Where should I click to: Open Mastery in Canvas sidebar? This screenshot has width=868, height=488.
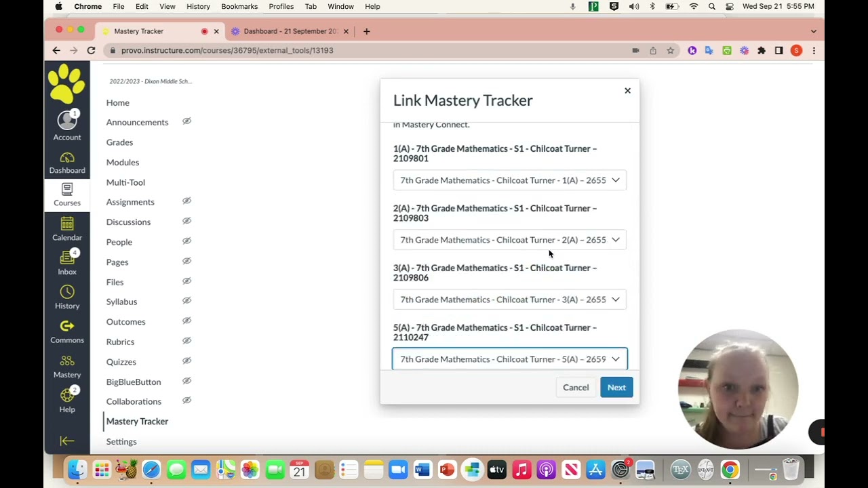[67, 367]
